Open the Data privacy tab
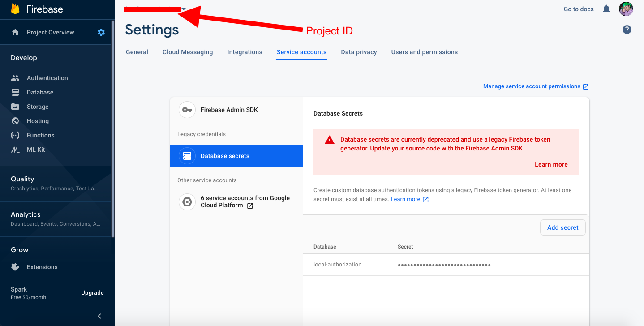This screenshot has width=644, height=326. [359, 52]
